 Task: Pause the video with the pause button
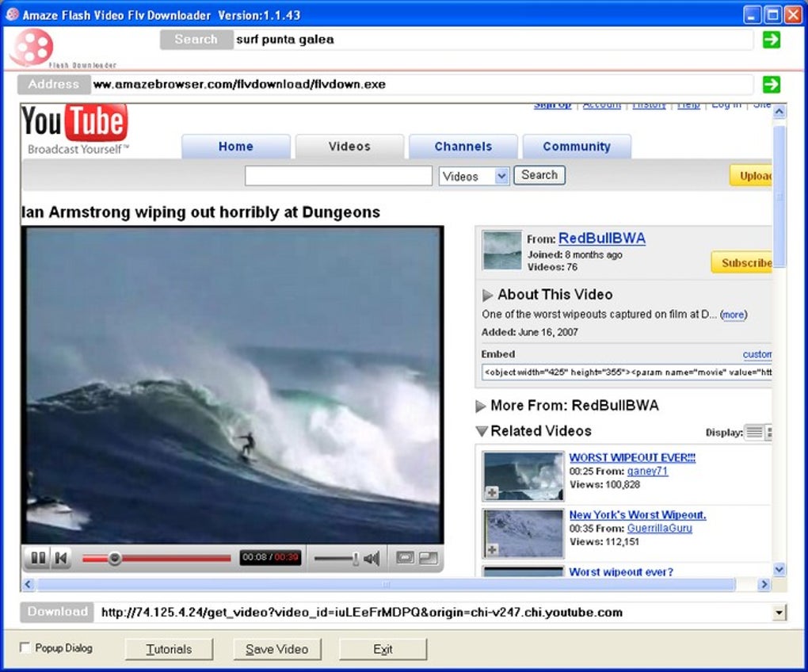tap(38, 558)
